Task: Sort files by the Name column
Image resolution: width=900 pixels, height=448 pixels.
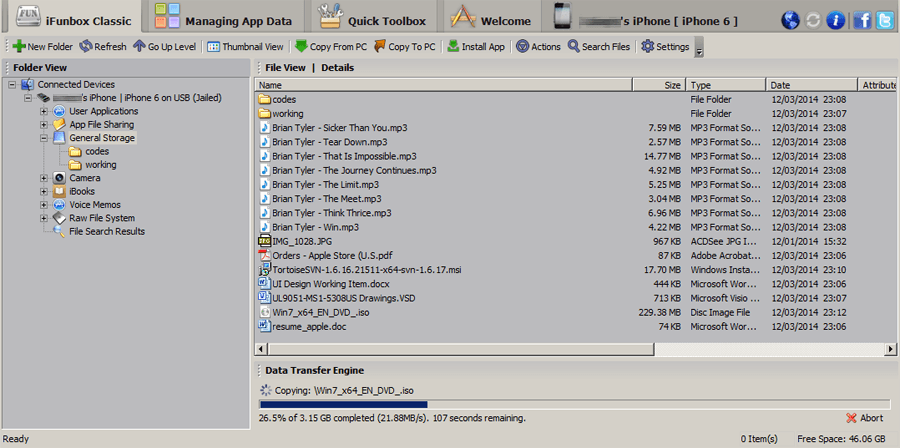Action: [444, 85]
